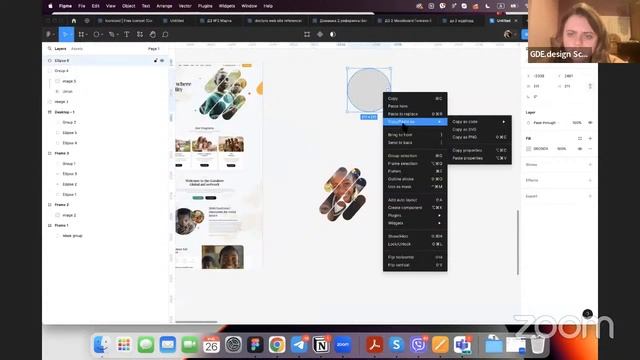Select the Text tool

127,34
